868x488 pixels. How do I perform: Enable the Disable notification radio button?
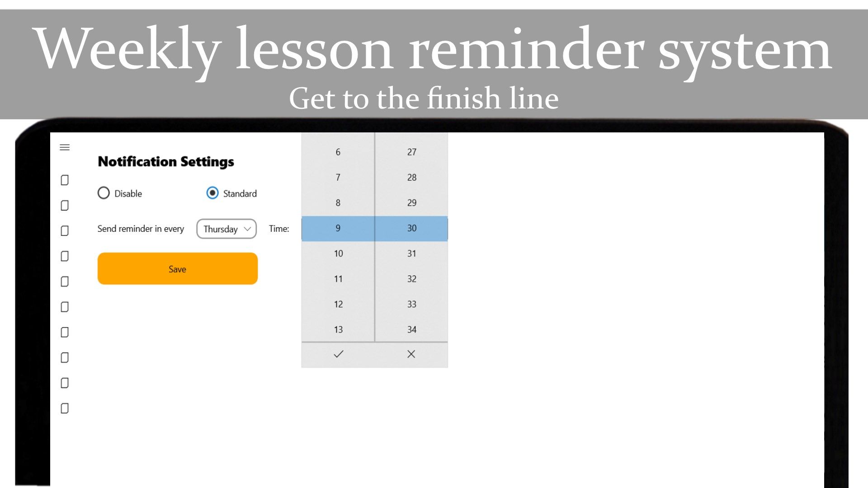[x=104, y=193]
